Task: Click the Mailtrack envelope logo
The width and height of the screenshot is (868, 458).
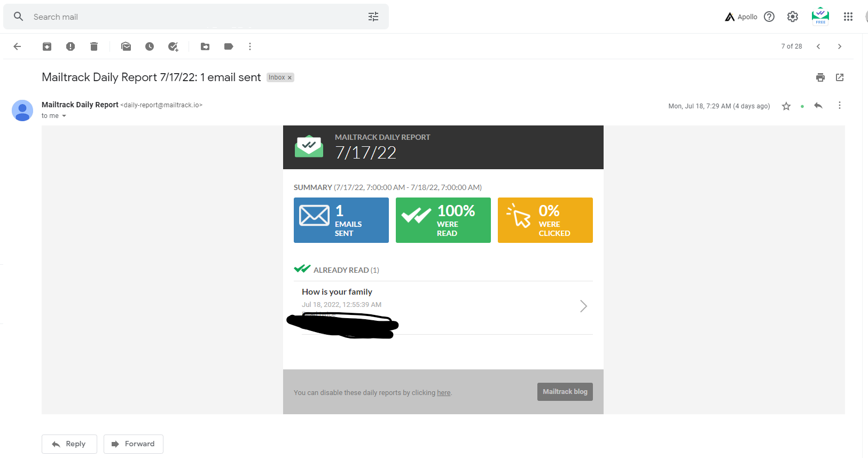Action: point(309,146)
